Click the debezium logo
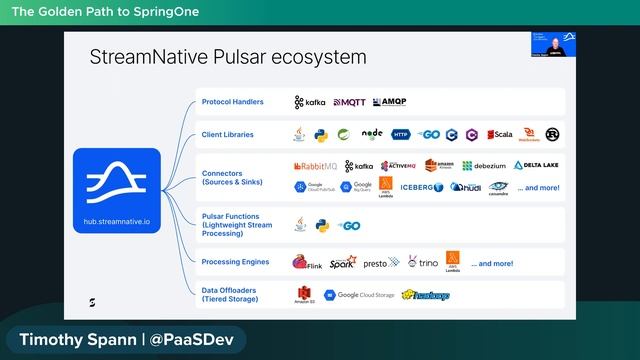Image resolution: width=640 pixels, height=360 pixels. [484, 166]
